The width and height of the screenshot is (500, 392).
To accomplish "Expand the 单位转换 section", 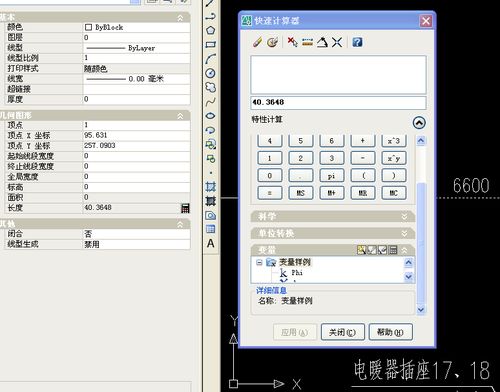I will click(x=333, y=233).
